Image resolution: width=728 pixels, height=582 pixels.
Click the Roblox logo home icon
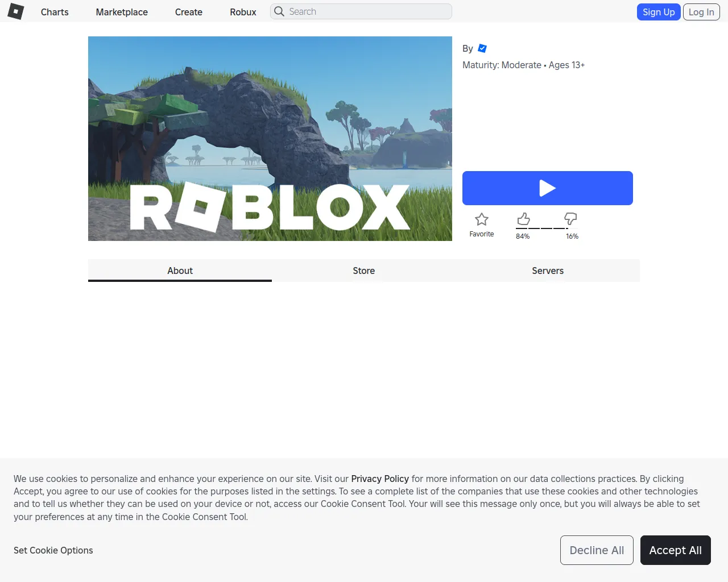click(16, 11)
